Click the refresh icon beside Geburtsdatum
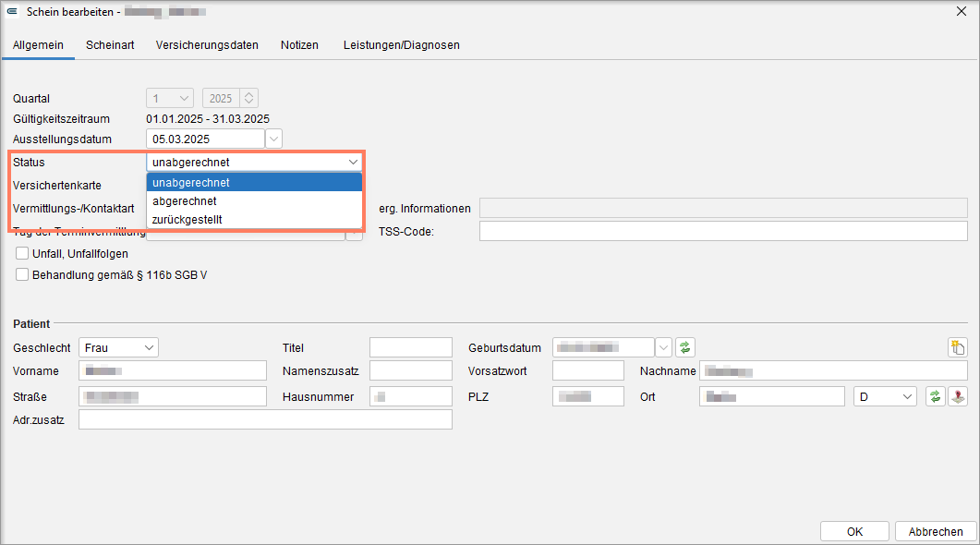Viewport: 980px width, 545px height. [685, 347]
